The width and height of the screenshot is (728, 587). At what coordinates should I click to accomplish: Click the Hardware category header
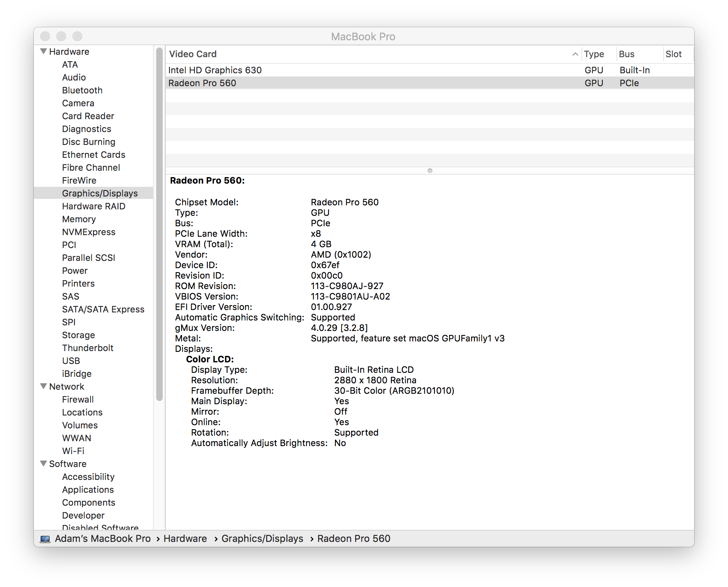(69, 52)
